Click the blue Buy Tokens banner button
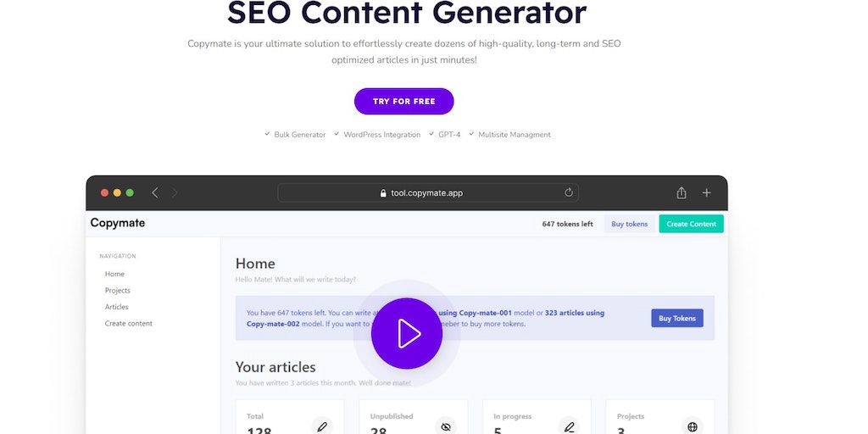 point(677,318)
